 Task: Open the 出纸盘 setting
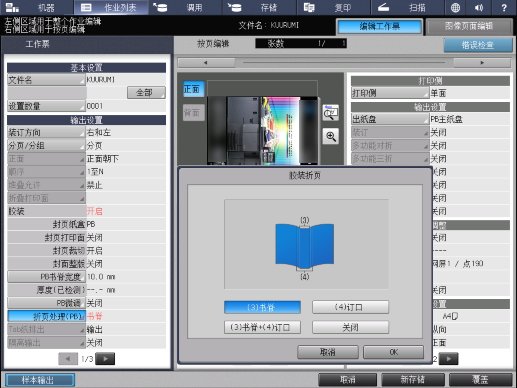click(x=390, y=119)
